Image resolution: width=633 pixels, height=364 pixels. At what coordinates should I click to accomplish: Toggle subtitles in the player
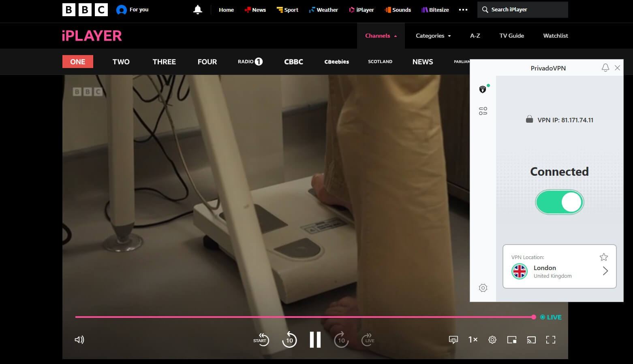point(453,340)
